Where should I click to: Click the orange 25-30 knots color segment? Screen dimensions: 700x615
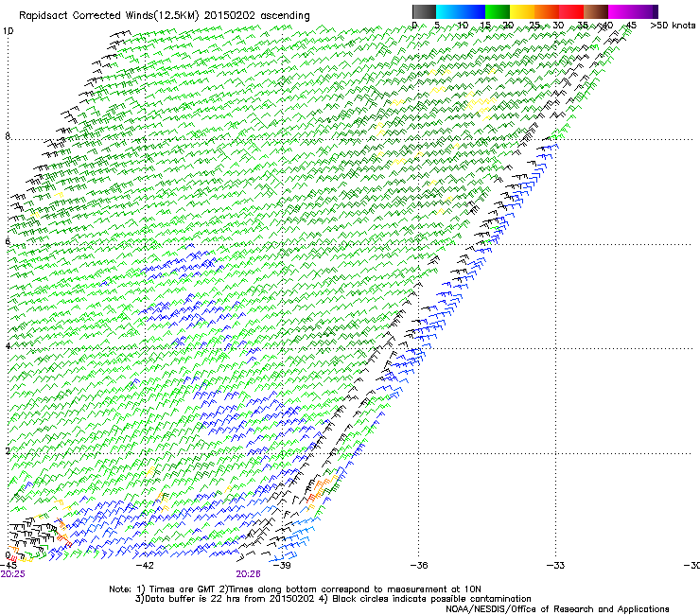click(547, 11)
